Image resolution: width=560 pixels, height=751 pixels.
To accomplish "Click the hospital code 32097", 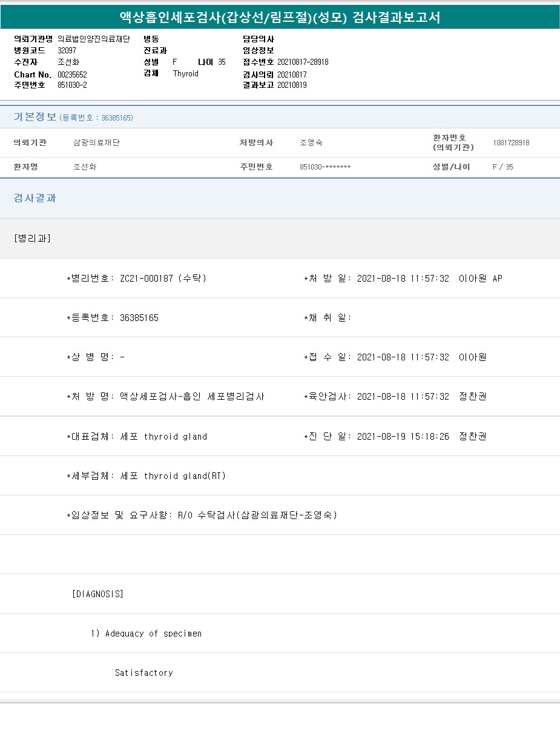I will (67, 50).
